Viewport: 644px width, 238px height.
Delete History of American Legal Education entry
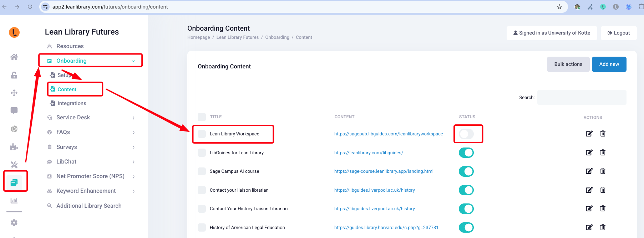tap(603, 227)
